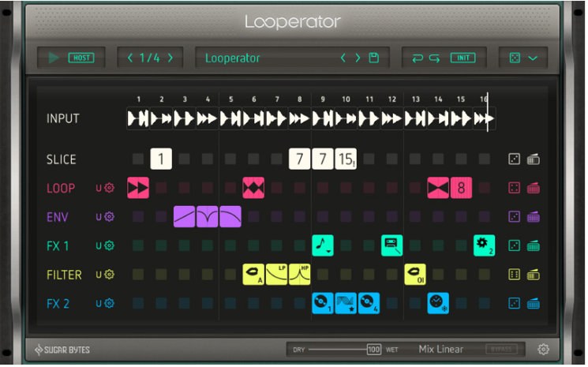This screenshot has height=367, width=588.
Task: Start playback with the play button
Action: pos(54,58)
